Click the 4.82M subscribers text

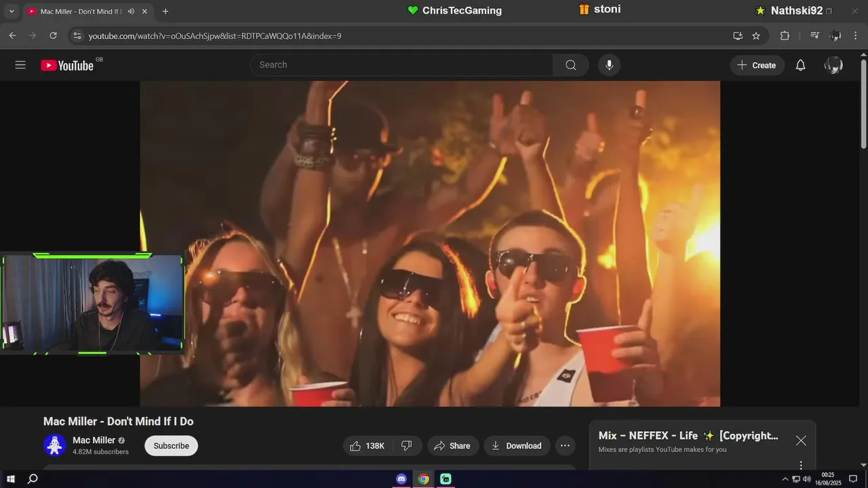click(100, 452)
